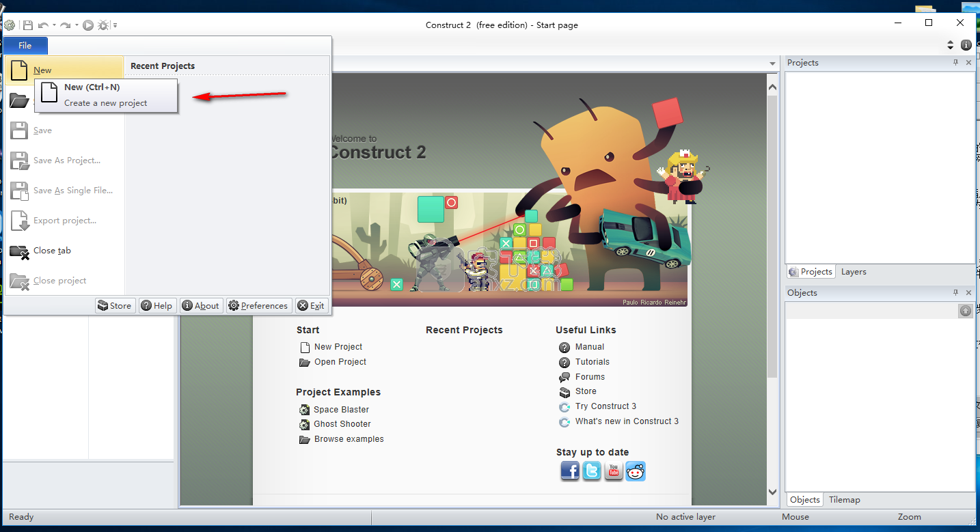
Task: Open the Redo history dropdown arrow
Action: 76,25
